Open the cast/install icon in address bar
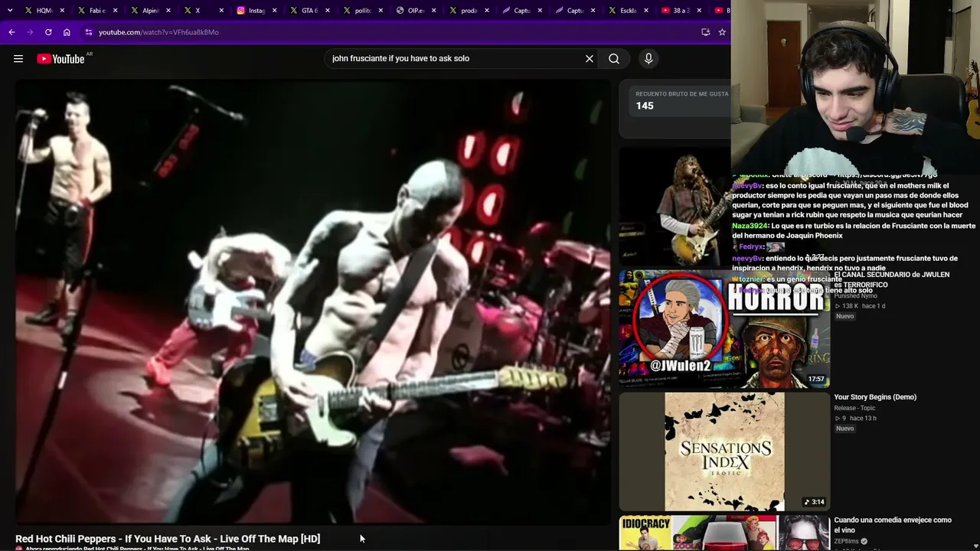 click(x=705, y=32)
